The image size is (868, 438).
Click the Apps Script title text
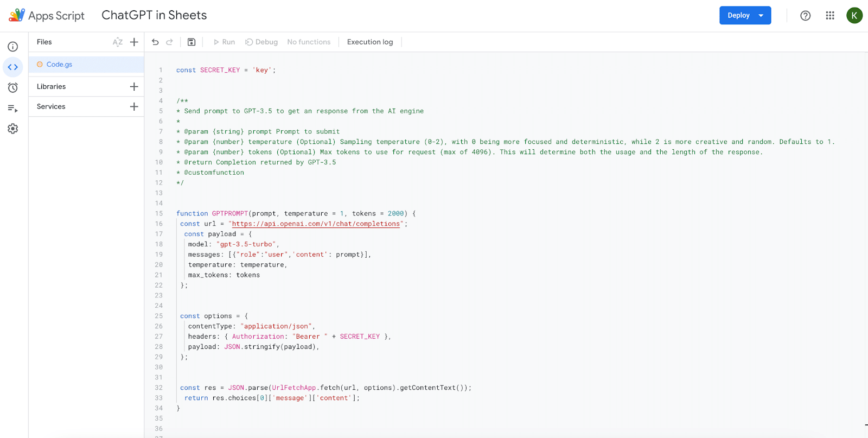tap(56, 16)
